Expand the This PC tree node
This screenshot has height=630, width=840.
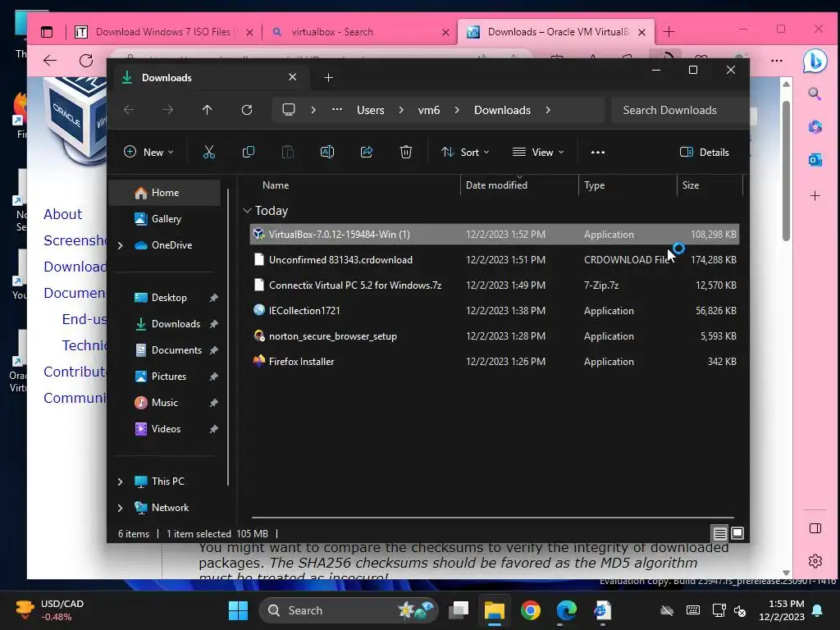120,482
